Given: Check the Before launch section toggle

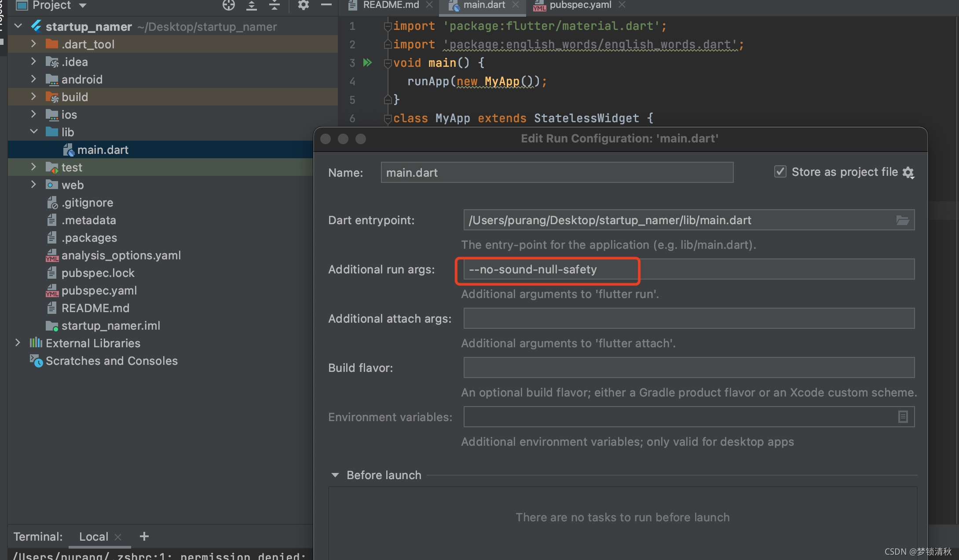Looking at the screenshot, I should [336, 475].
